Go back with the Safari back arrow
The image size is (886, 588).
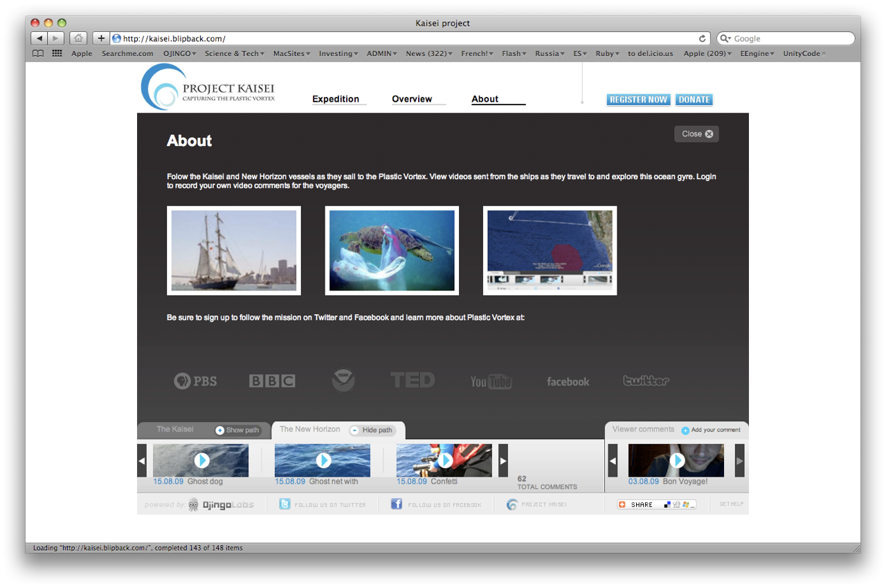(39, 39)
